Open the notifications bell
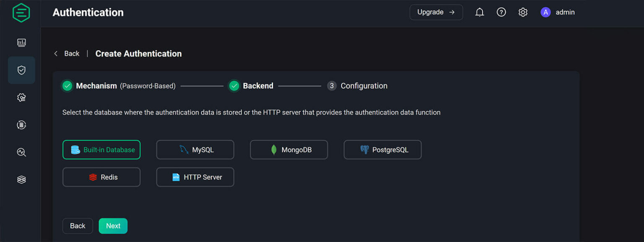 (479, 12)
